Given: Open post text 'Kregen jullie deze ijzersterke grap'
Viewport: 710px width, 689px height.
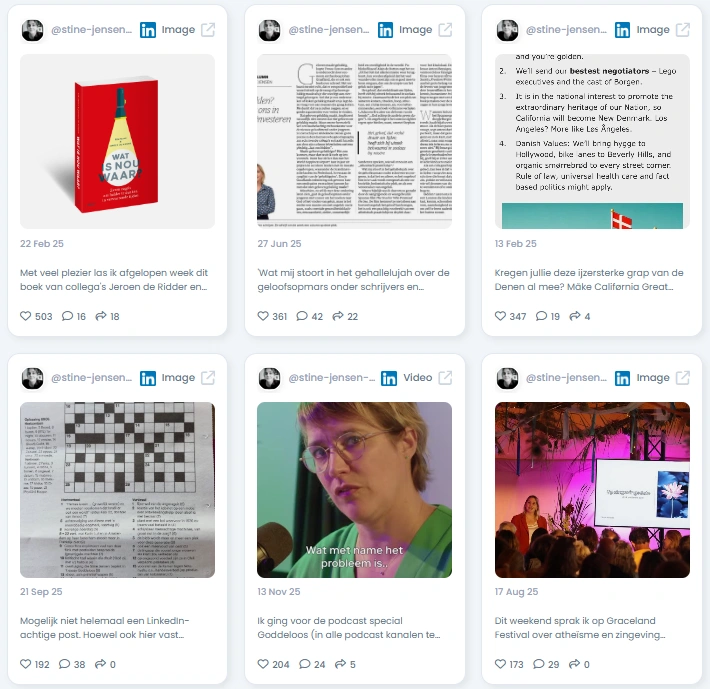Looking at the screenshot, I should (x=589, y=280).
